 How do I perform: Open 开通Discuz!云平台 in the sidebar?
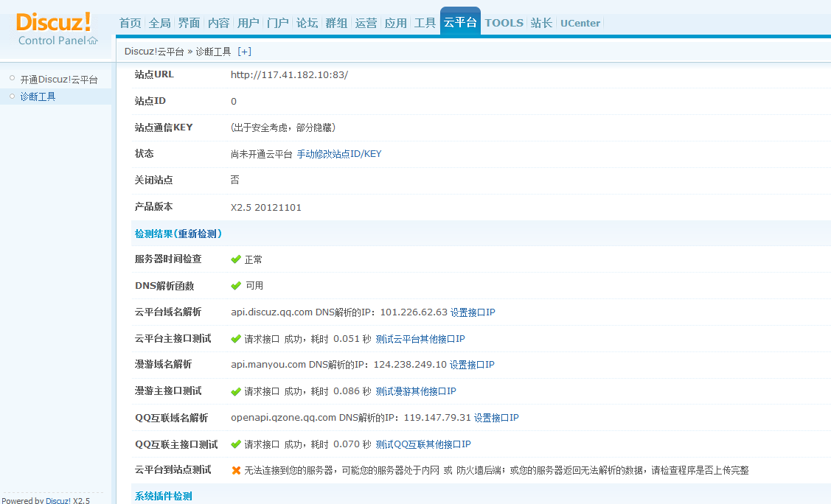pyautogui.click(x=59, y=80)
